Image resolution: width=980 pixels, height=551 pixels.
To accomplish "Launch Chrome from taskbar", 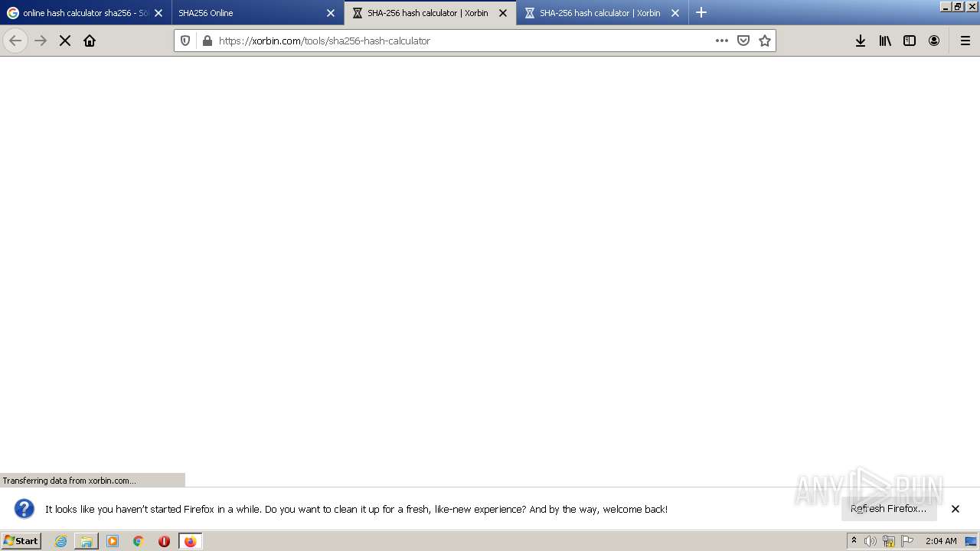I will 139,541.
